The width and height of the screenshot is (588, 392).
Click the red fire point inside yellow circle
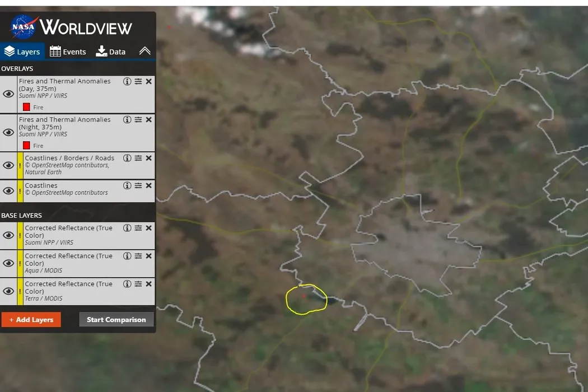304,296
